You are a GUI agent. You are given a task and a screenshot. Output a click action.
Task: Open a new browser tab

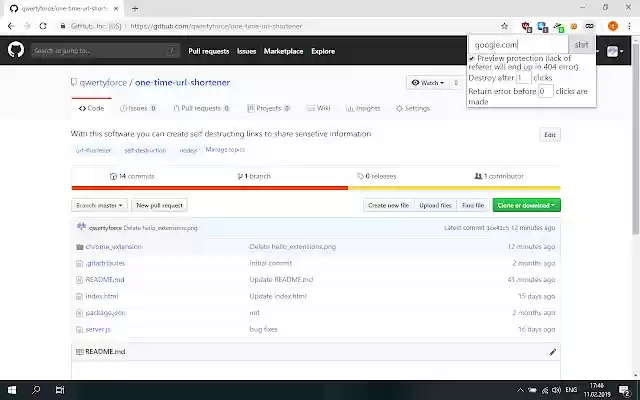point(135,8)
